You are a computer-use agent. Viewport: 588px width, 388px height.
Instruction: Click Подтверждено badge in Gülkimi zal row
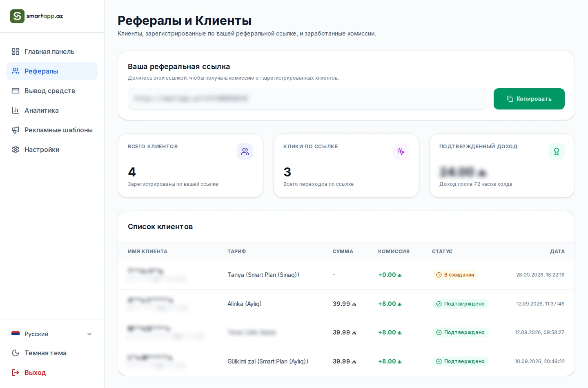pos(460,361)
